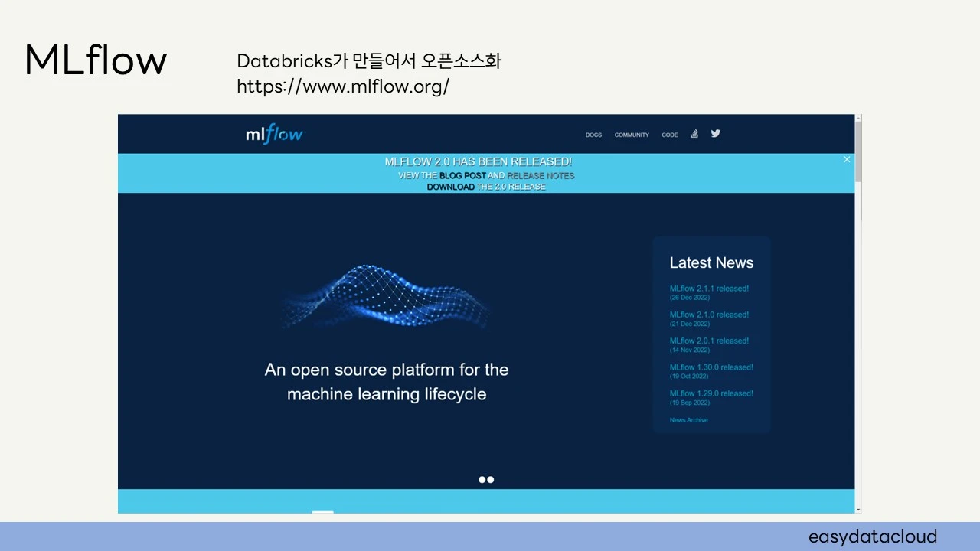Screen dimensions: 980x551
Task: Click the "MLFLOW 2.0 HAS BEEN RELEASED!" text
Action: pyautogui.click(x=478, y=161)
